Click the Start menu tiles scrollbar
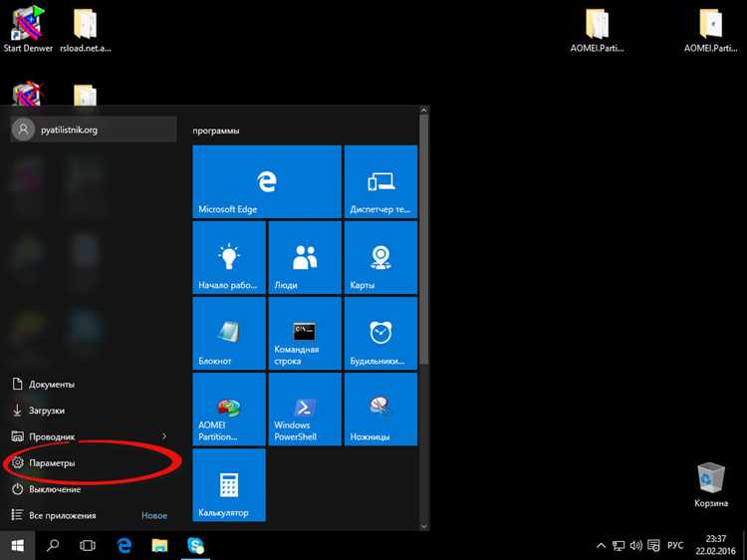 tap(425, 239)
